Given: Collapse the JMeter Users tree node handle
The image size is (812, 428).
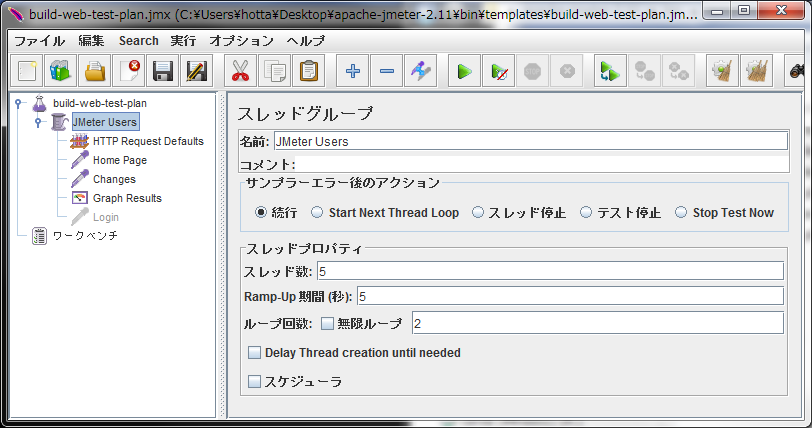Looking at the screenshot, I should 38,122.
